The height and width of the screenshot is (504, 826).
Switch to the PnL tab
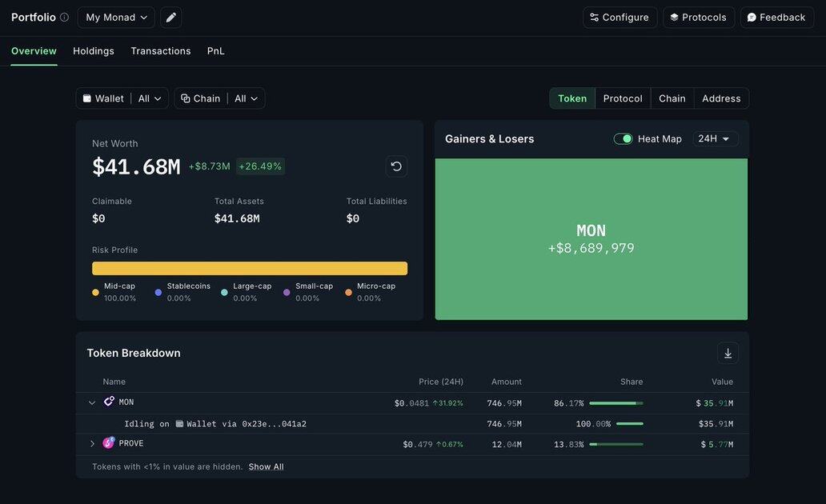215,51
